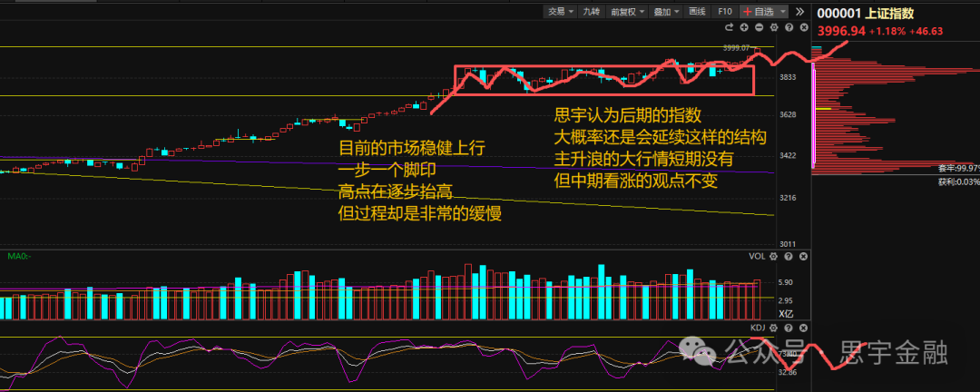
Task: Open the 叠加 overlay dropdown
Action: tap(666, 11)
